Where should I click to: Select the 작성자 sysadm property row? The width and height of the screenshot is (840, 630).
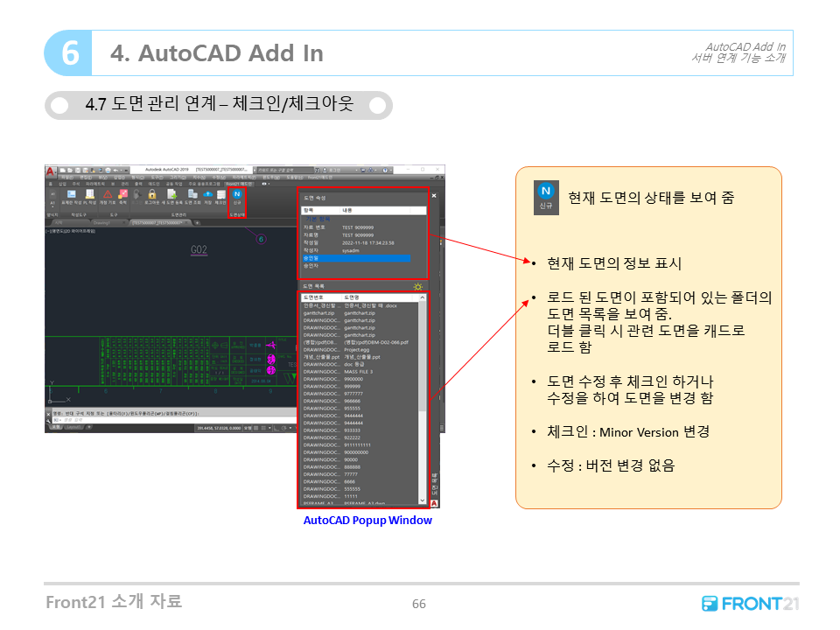pos(357,251)
